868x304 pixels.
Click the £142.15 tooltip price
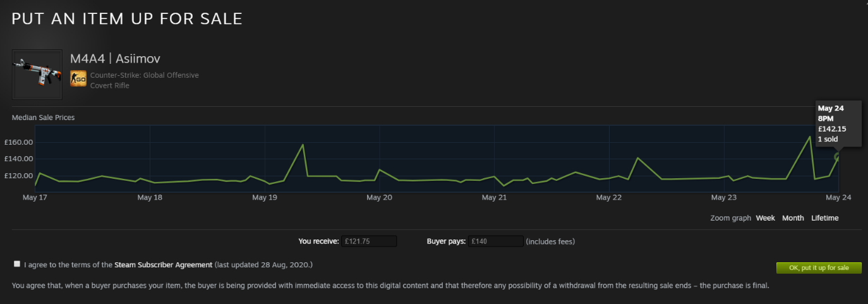click(x=832, y=129)
